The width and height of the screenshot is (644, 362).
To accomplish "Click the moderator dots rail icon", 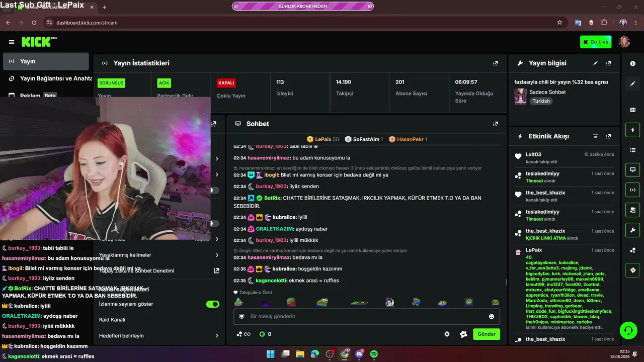I will (x=633, y=250).
